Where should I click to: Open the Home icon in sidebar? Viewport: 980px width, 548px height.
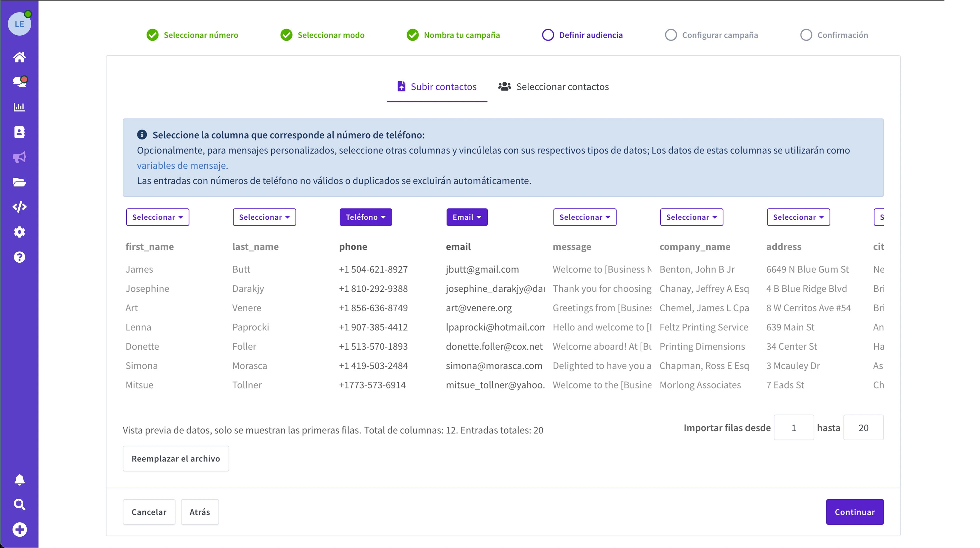point(20,57)
